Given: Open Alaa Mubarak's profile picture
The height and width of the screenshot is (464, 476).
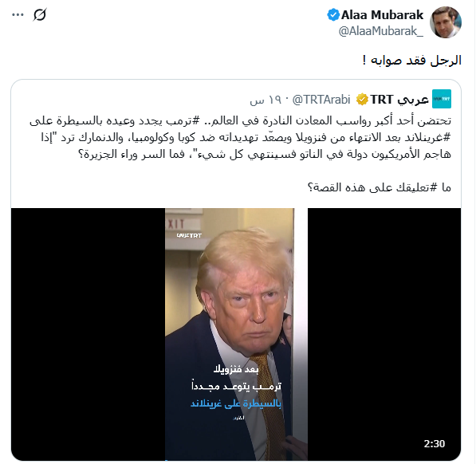Looking at the screenshot, I should pyautogui.click(x=446, y=22).
